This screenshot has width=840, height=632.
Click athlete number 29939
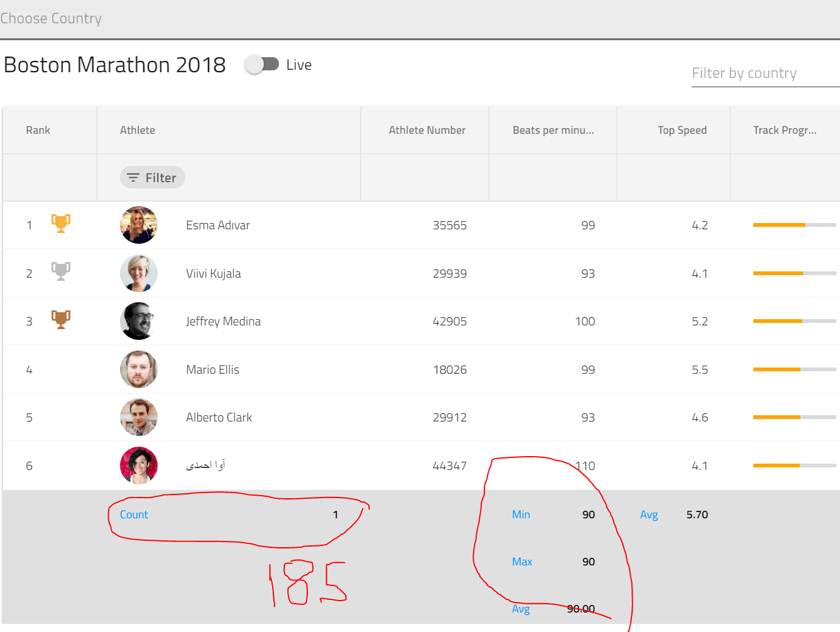tap(450, 273)
